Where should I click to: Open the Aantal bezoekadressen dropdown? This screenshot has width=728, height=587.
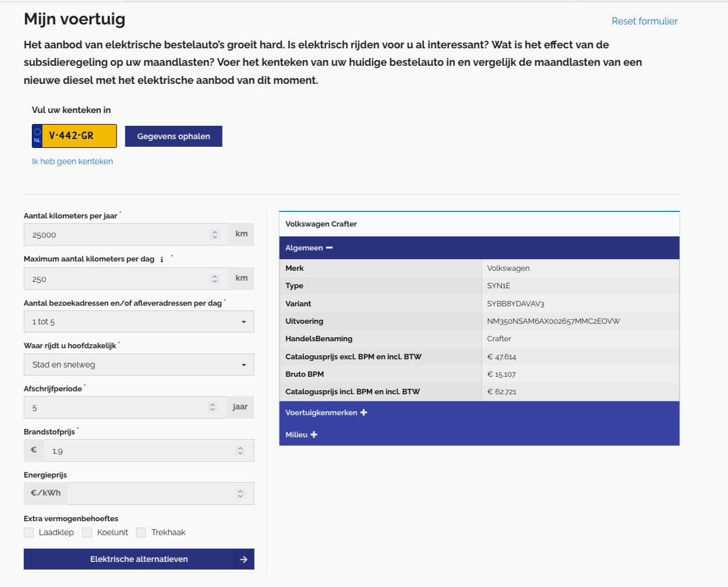[x=139, y=321]
